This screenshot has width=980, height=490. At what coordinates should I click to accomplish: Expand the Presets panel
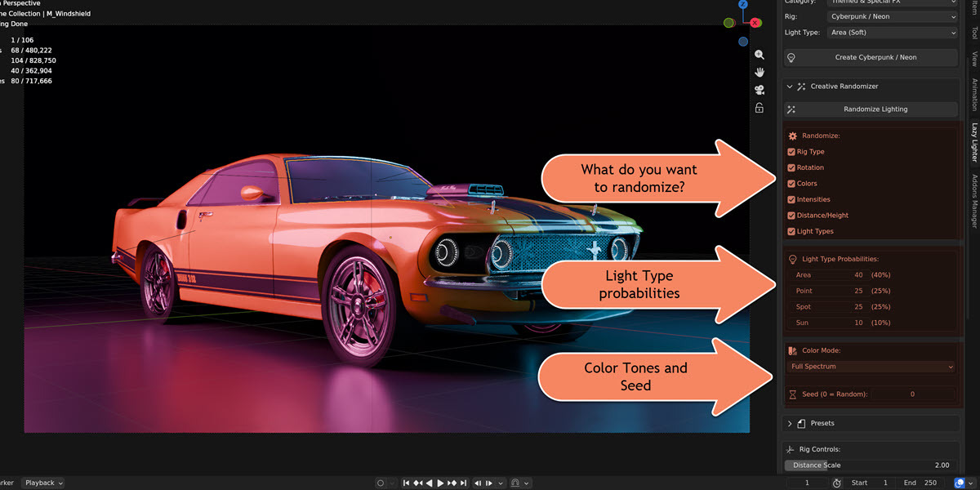pos(871,423)
